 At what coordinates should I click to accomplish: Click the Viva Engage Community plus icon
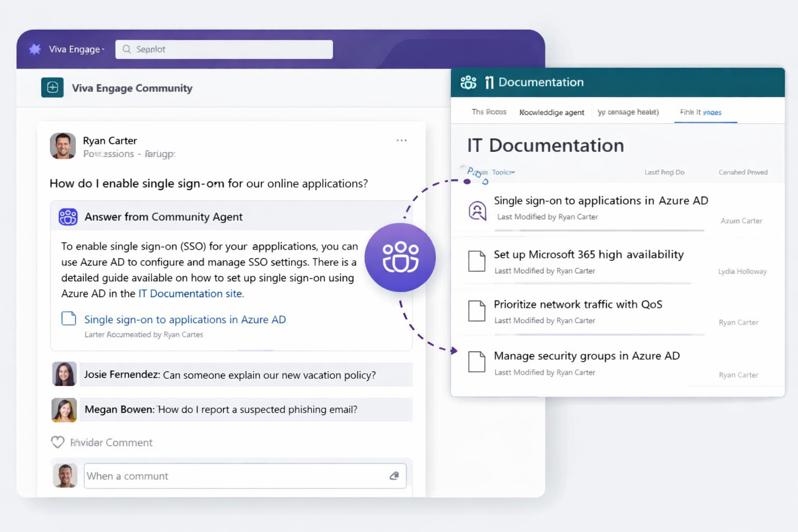(52, 88)
